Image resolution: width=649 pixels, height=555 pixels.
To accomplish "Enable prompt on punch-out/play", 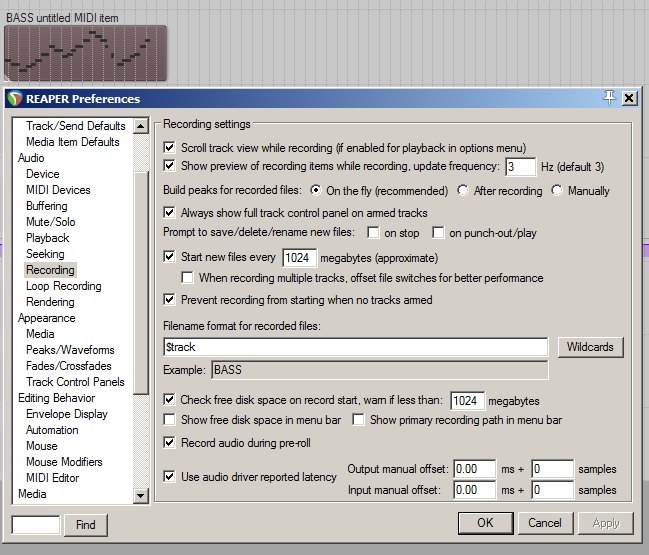I will [438, 233].
